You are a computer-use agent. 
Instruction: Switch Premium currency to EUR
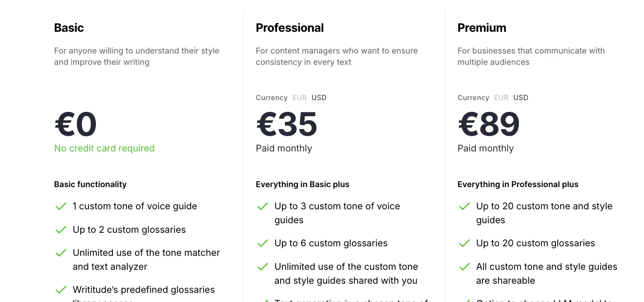(502, 97)
